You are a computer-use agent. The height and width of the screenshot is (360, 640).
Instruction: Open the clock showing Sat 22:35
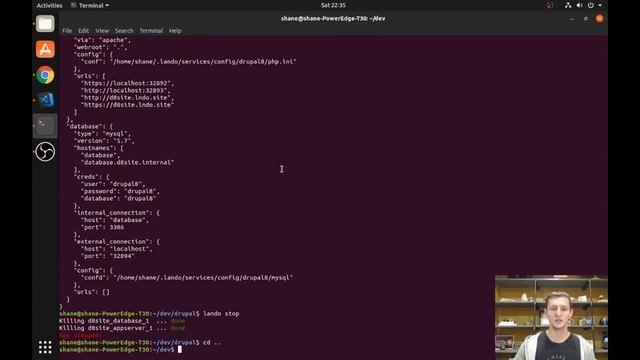coord(333,5)
